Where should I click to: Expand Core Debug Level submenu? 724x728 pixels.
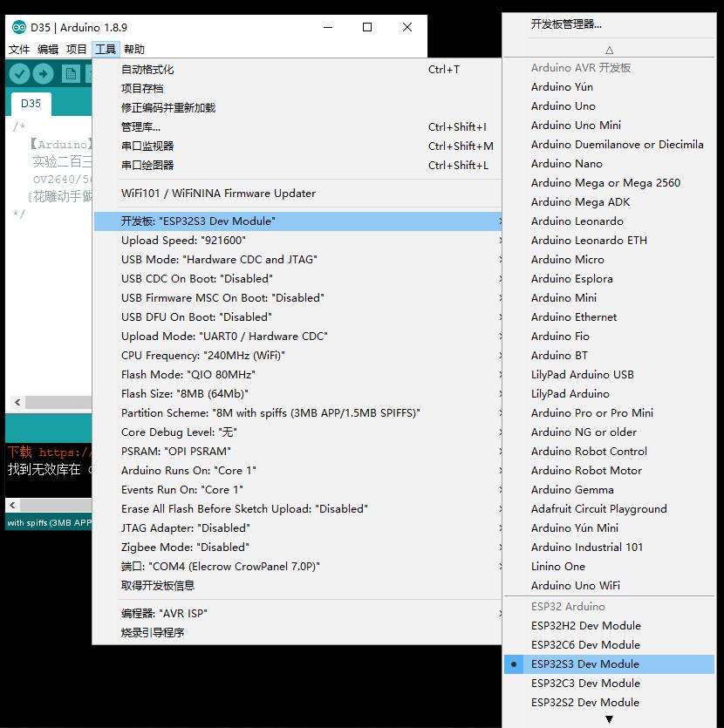[297, 432]
